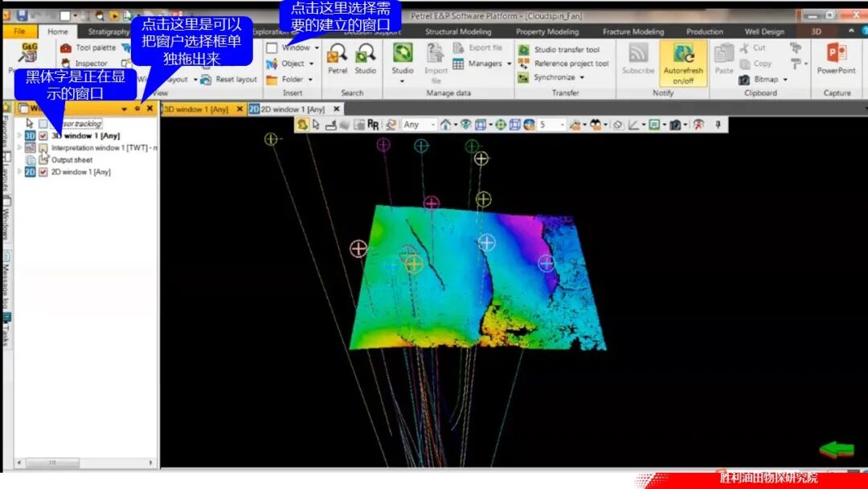The height and width of the screenshot is (489, 868).
Task: Click the Paste icon
Action: tap(723, 59)
